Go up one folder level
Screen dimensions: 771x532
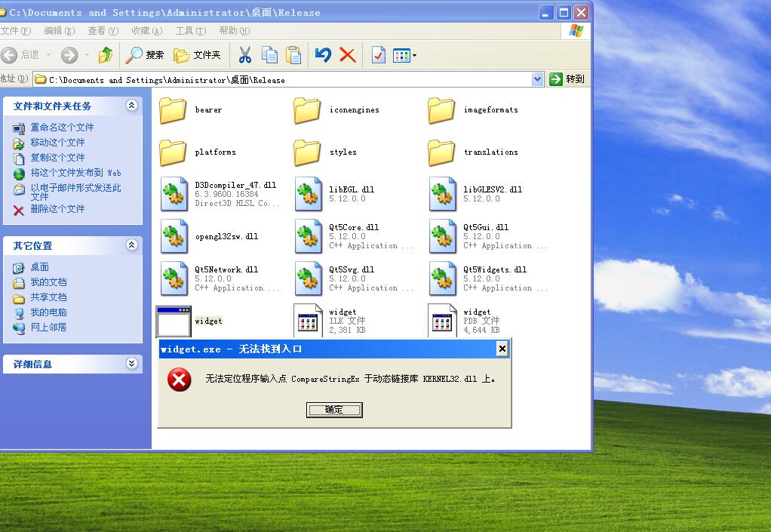[105, 55]
